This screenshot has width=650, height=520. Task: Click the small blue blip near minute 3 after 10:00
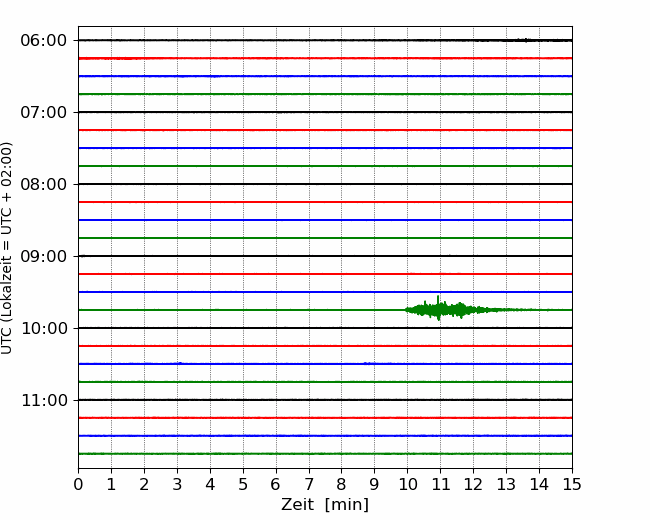click(x=179, y=363)
